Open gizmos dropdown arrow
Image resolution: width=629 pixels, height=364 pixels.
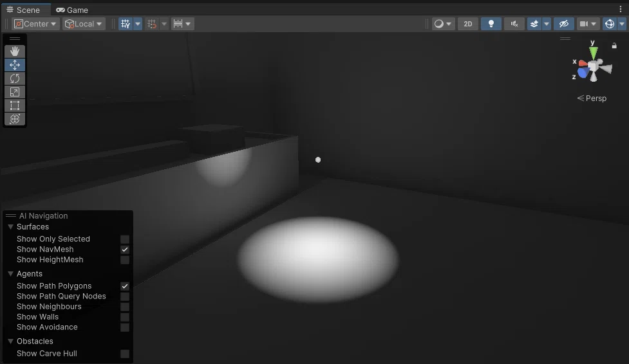point(622,24)
